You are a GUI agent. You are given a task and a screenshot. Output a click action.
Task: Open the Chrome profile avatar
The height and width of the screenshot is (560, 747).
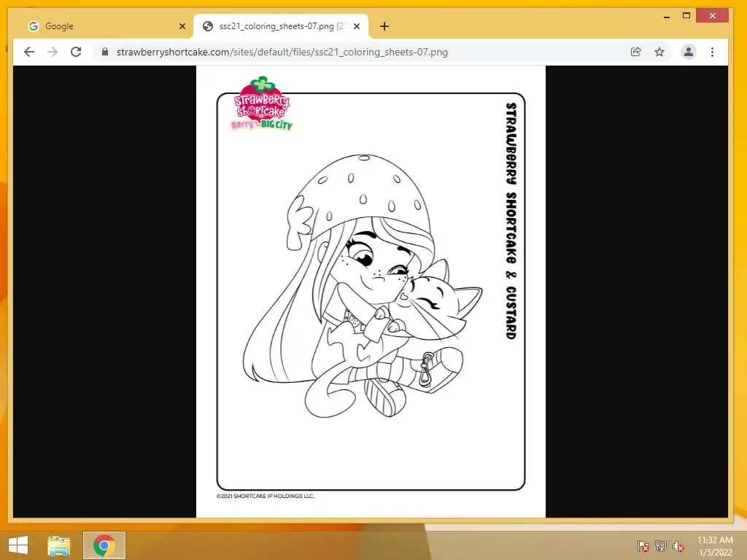click(x=689, y=52)
